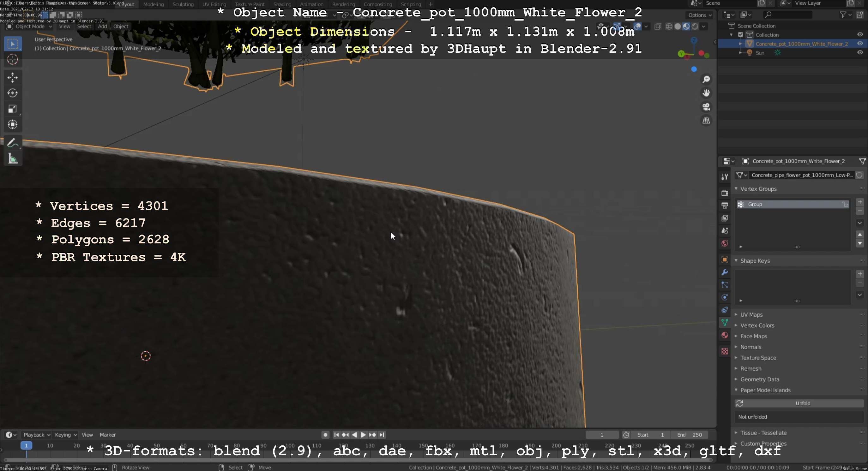Click the Unfold button
The image size is (868, 471).
[802, 403]
